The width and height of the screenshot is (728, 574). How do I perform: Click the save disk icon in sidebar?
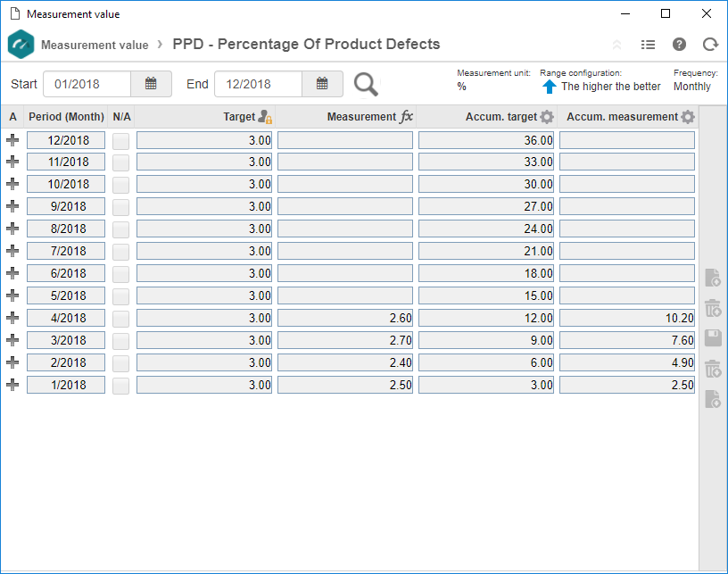pyautogui.click(x=713, y=338)
